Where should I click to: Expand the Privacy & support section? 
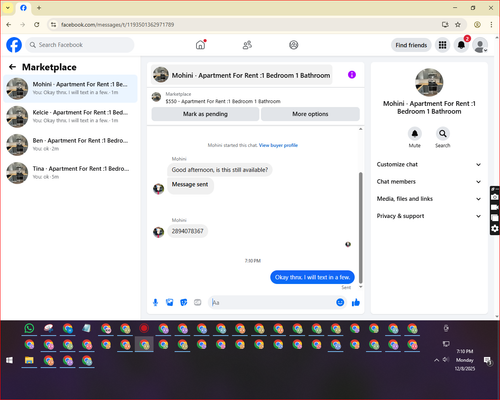click(429, 216)
